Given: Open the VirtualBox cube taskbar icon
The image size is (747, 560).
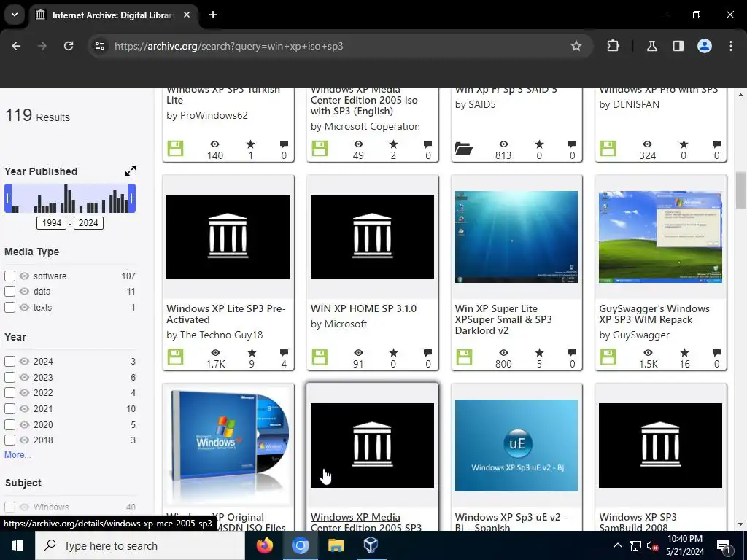Looking at the screenshot, I should pyautogui.click(x=371, y=545).
